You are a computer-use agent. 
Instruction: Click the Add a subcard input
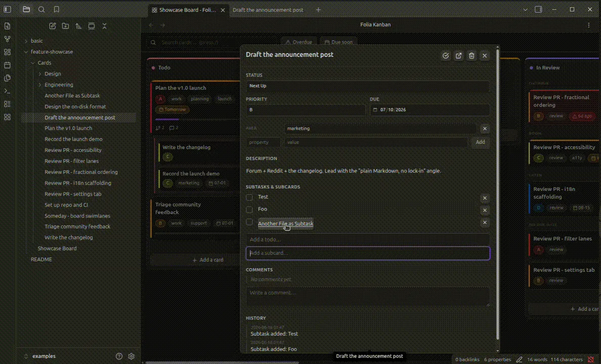[x=368, y=253]
